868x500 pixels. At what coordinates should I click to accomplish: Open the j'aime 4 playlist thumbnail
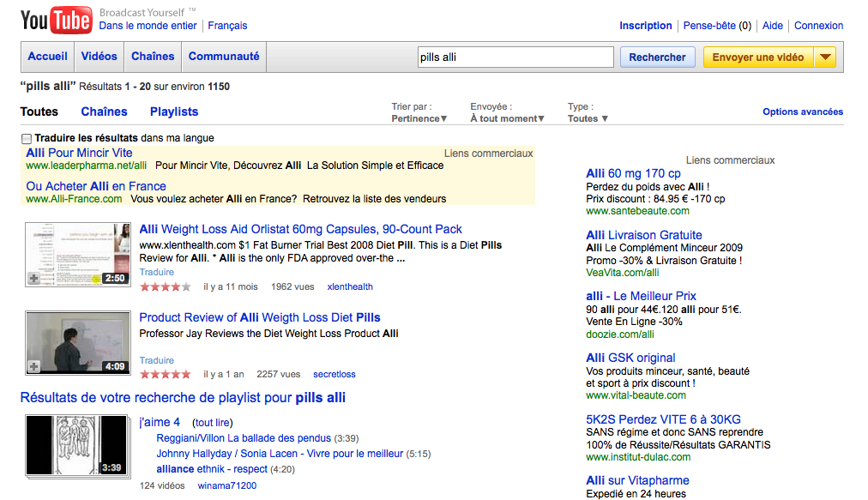(77, 445)
